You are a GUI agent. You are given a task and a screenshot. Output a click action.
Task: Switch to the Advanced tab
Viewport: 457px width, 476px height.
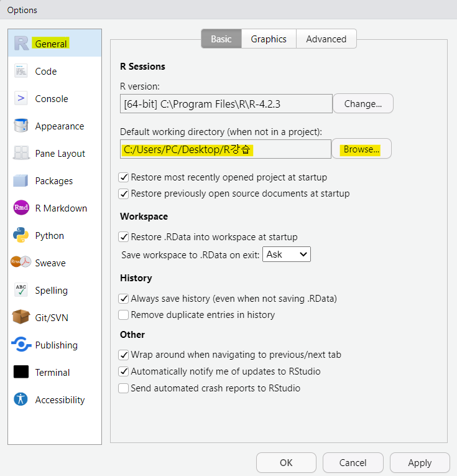326,39
